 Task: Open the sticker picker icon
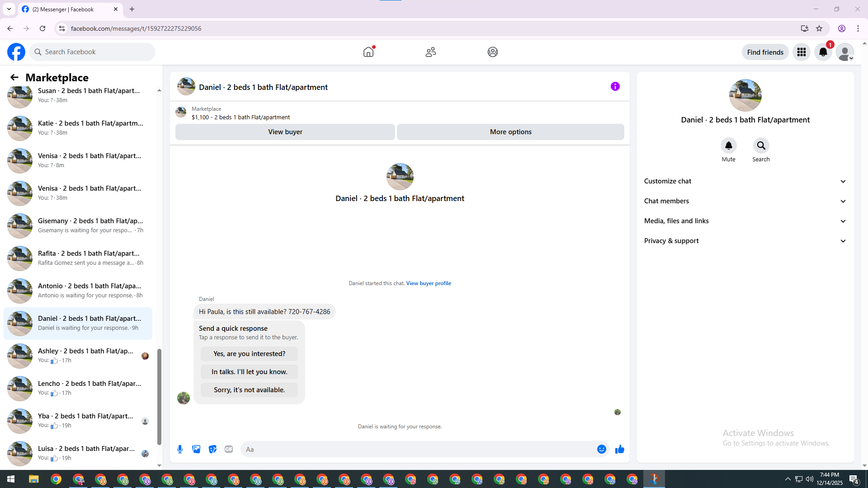212,449
